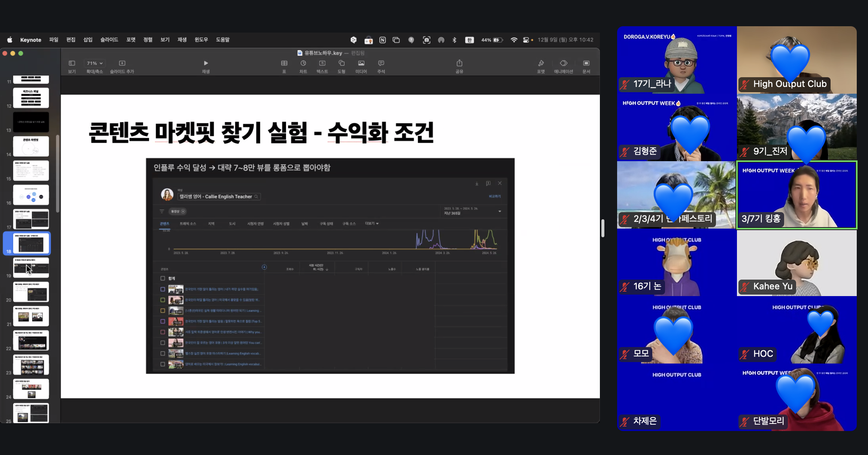Open the 윈도우 menu
Screen dimensions: 868x455
(201, 40)
